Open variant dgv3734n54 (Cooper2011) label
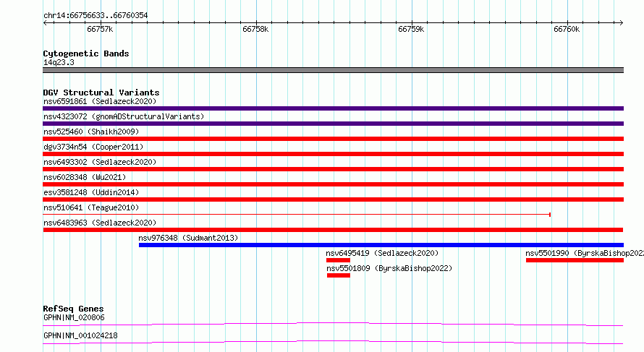This screenshot has height=352, width=644. point(93,147)
